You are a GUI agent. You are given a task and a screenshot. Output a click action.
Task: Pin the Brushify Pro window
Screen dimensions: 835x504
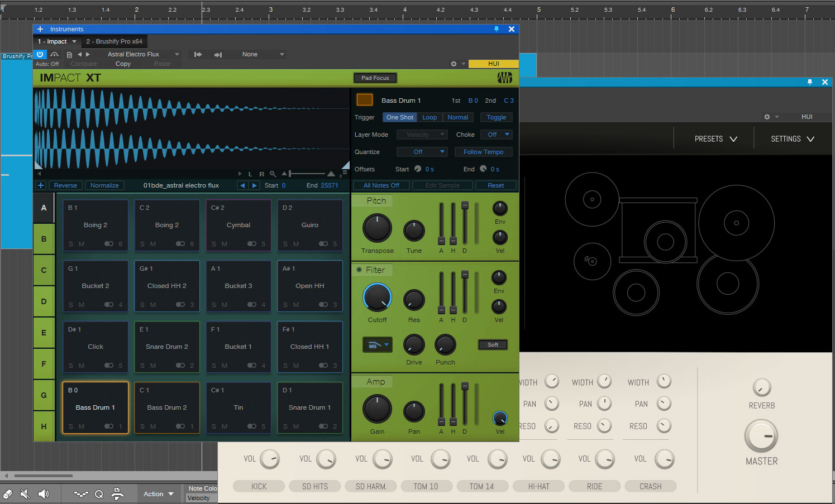coord(809,82)
